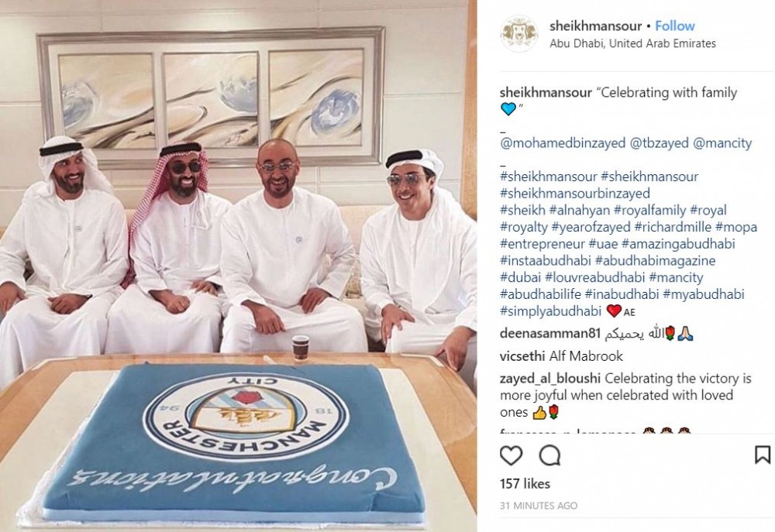Open the sheikhmansour profile avatar

pyautogui.click(x=519, y=33)
